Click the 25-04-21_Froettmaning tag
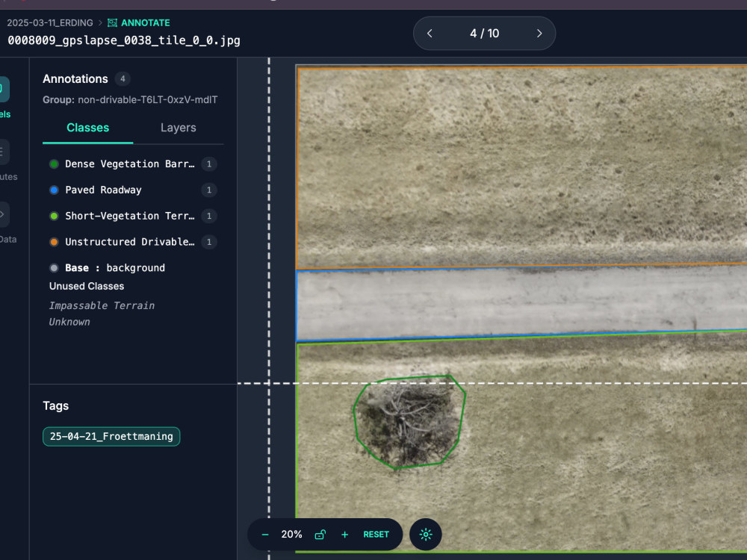This screenshot has height=560, width=747. [111, 436]
